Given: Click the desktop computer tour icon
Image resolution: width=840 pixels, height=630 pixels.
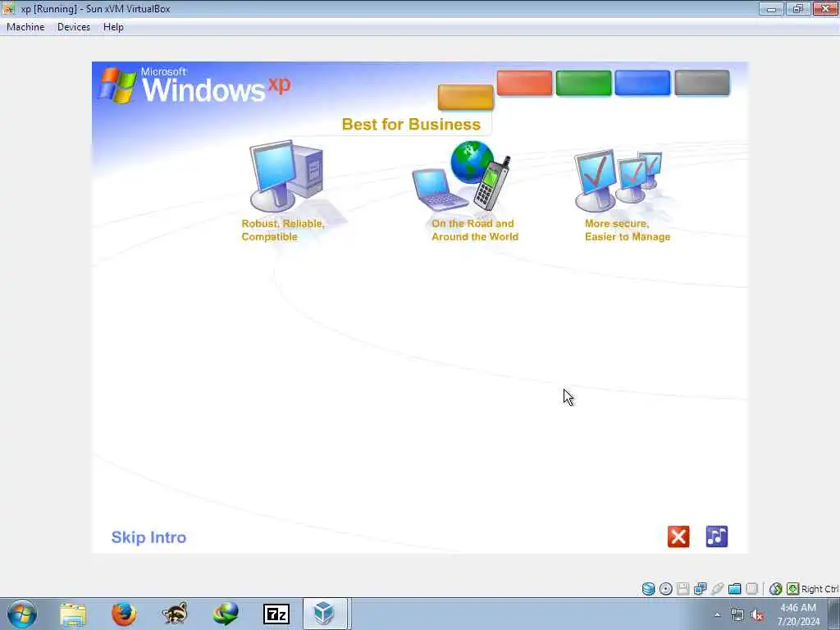Looking at the screenshot, I should (x=286, y=176).
